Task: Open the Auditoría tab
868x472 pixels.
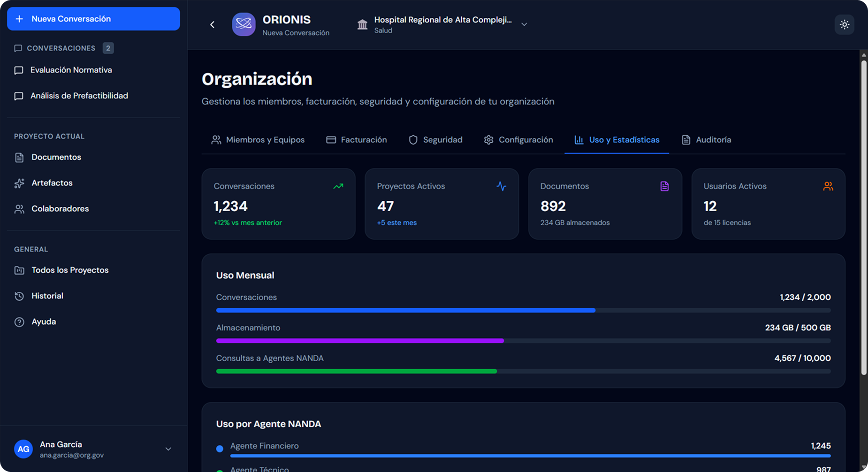Action: click(706, 140)
